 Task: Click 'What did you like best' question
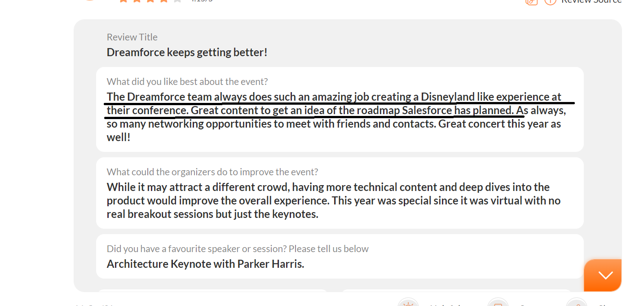coord(187,81)
